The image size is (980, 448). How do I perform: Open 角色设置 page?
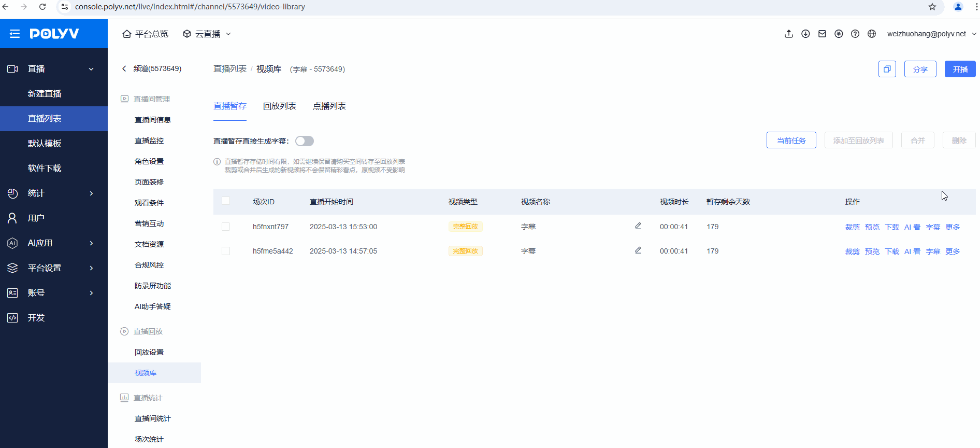click(x=149, y=161)
